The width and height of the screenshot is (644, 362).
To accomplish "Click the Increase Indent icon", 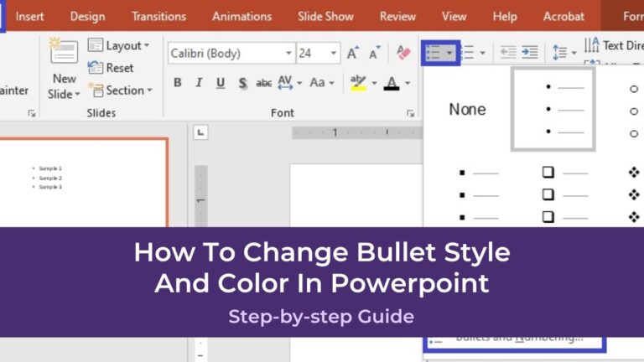I will click(530, 53).
